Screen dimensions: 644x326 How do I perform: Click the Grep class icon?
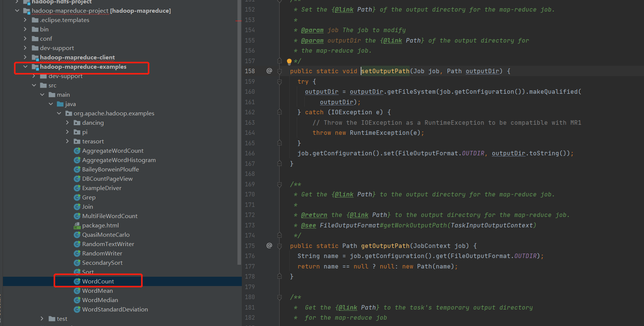coord(77,198)
